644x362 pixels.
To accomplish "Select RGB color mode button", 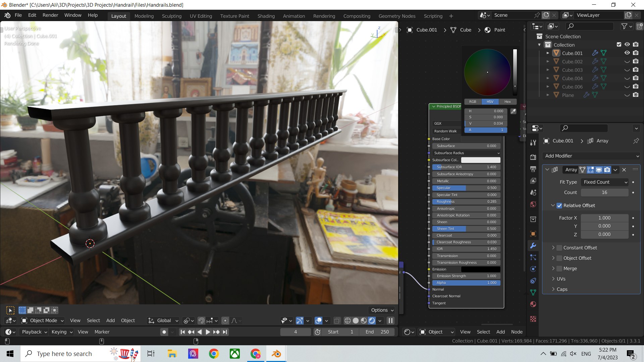I will click(x=473, y=102).
